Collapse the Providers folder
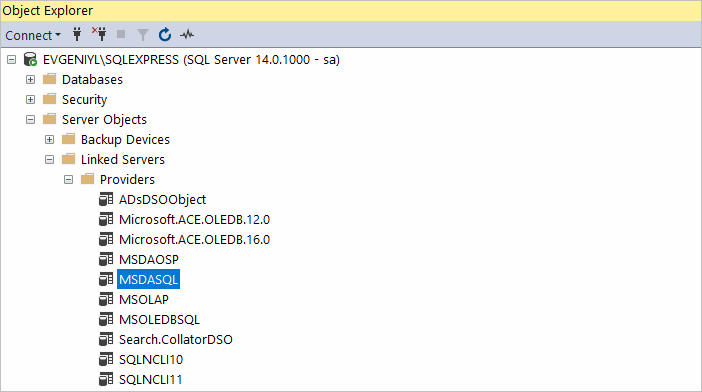 click(x=68, y=179)
